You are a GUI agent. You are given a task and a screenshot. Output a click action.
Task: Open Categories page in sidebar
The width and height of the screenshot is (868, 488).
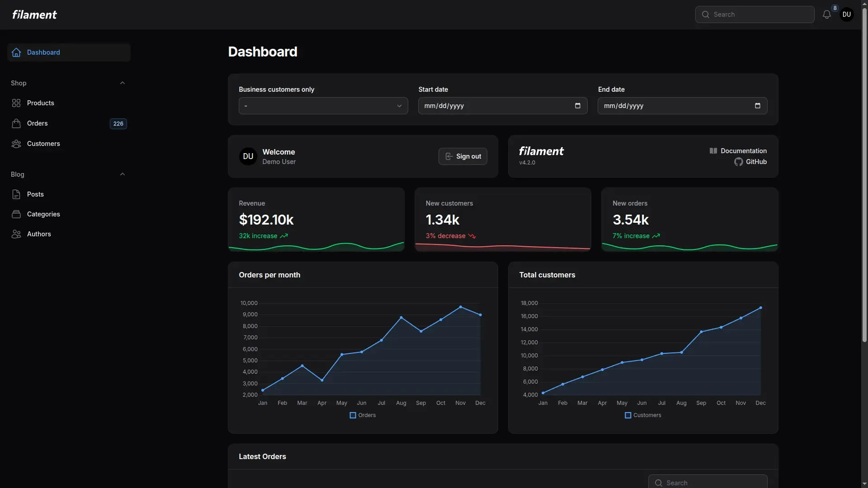pos(43,214)
